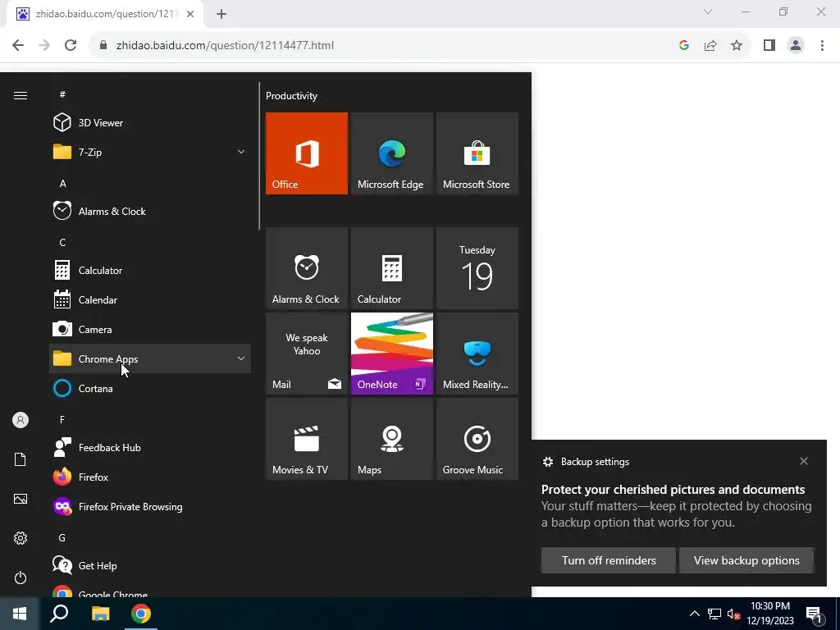Launch the Microsoft Edge tile

point(391,153)
